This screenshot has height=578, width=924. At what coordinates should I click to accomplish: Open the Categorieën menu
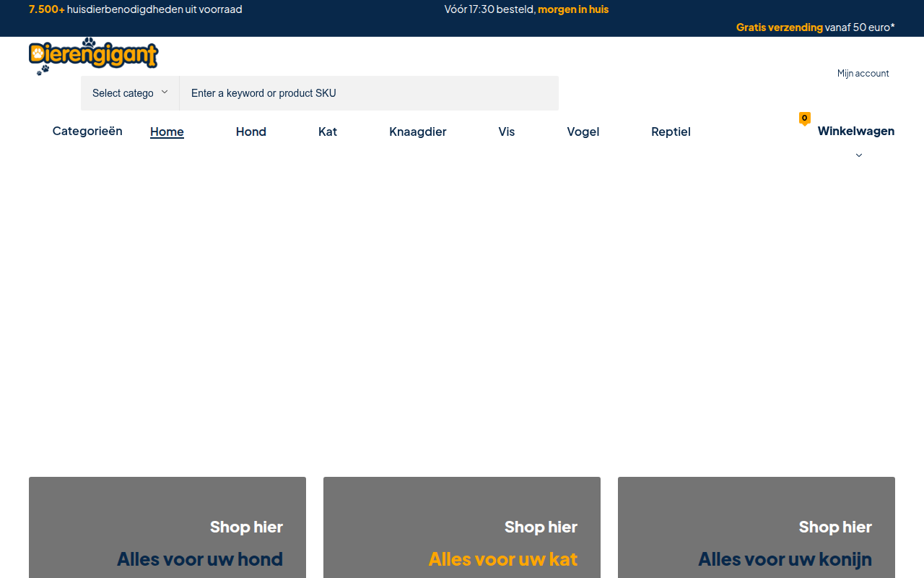(87, 131)
